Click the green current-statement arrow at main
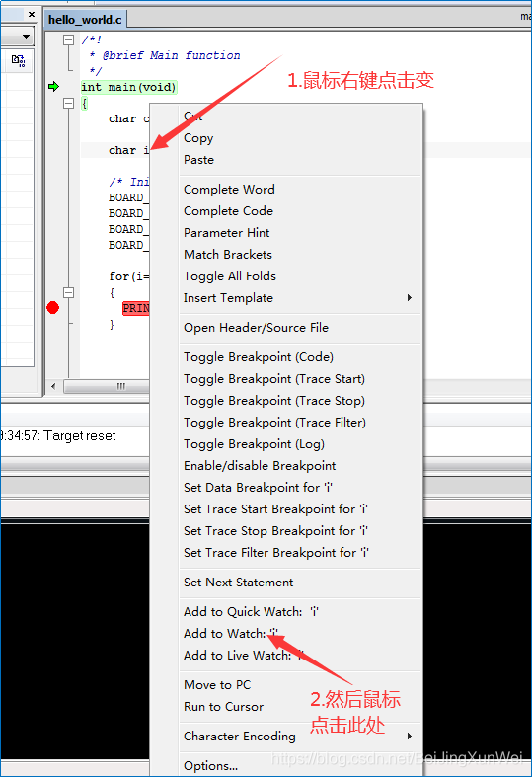 (53, 87)
